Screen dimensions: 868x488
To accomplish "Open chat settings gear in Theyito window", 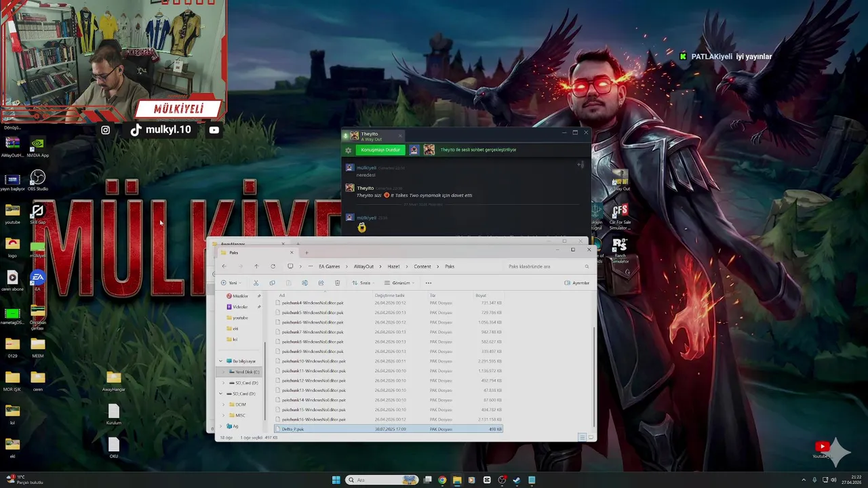I will 349,150.
